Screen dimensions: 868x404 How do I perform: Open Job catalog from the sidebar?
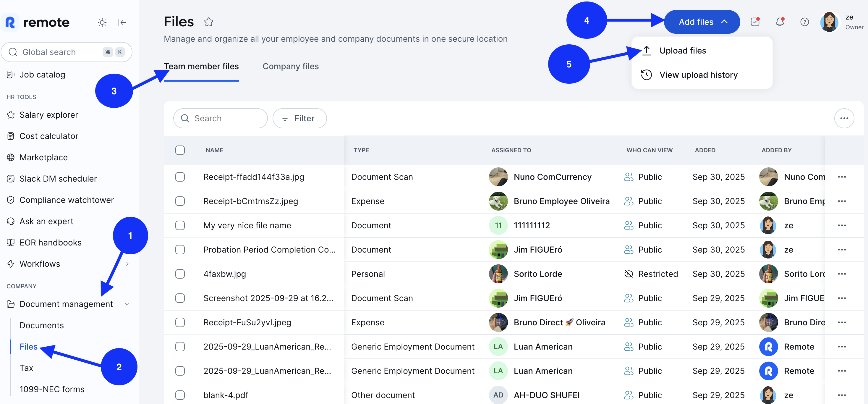tap(42, 75)
